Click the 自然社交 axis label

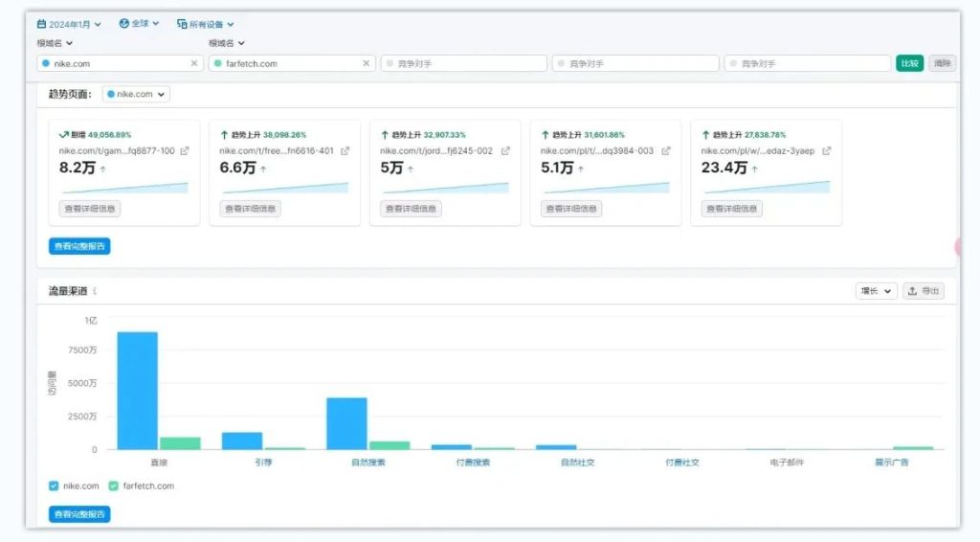577,463
